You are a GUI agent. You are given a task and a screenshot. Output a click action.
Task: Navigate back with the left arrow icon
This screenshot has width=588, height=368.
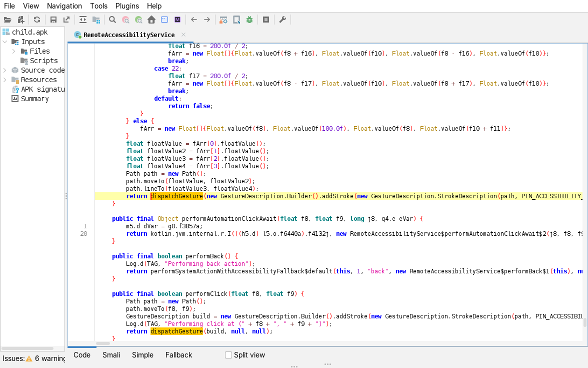pos(194,20)
